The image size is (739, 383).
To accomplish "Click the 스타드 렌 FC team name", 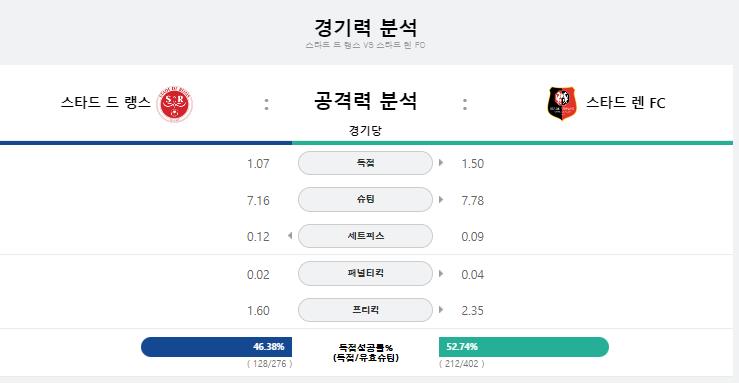I will tap(625, 103).
